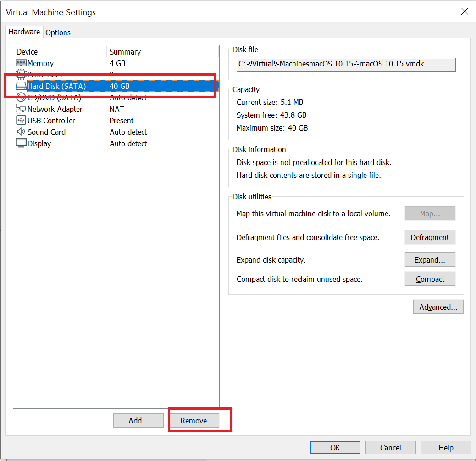476x461 pixels.
Task: Click the USB Controller icon
Action: [x=21, y=121]
